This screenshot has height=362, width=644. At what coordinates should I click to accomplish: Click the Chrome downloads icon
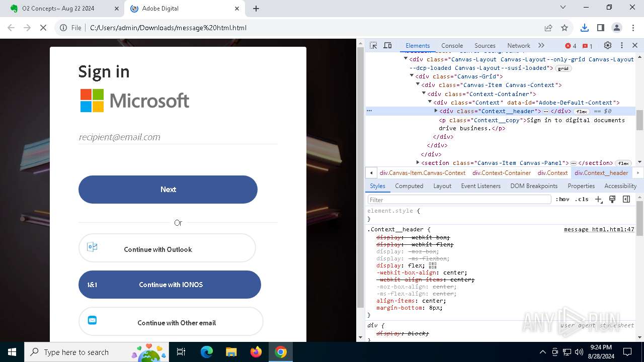pos(585,28)
